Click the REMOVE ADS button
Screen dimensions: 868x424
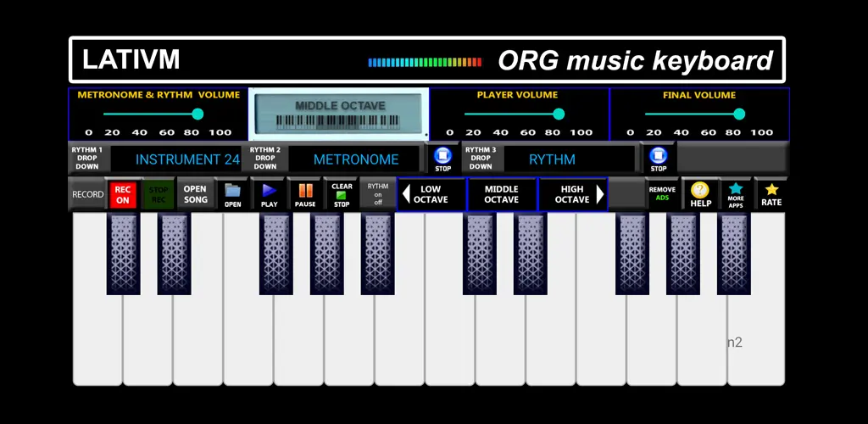click(x=662, y=194)
